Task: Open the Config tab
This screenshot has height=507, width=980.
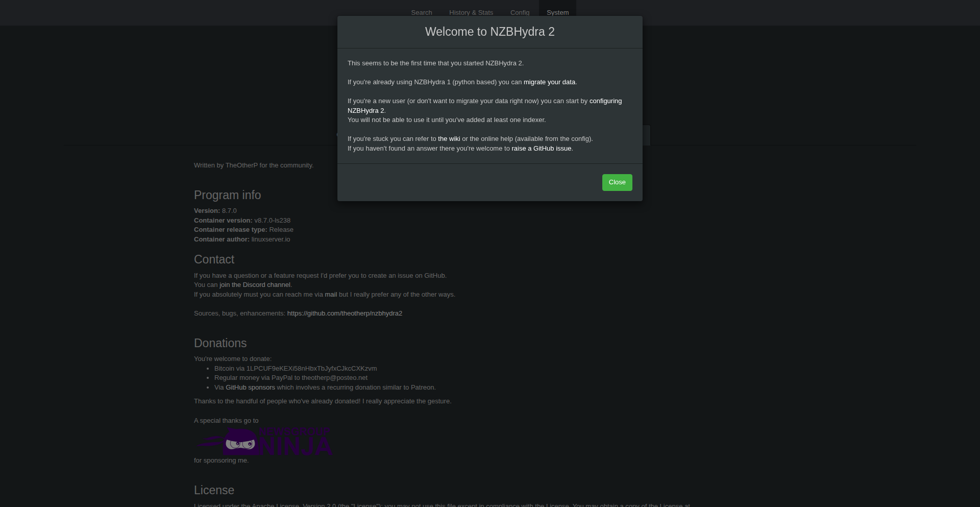Action: click(520, 13)
